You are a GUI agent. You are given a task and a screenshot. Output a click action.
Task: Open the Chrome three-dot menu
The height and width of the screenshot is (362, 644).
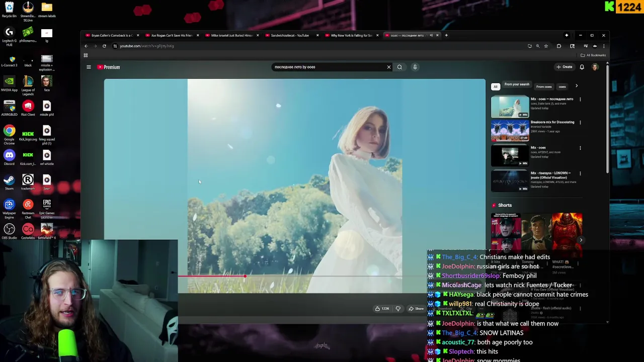pyautogui.click(x=603, y=46)
